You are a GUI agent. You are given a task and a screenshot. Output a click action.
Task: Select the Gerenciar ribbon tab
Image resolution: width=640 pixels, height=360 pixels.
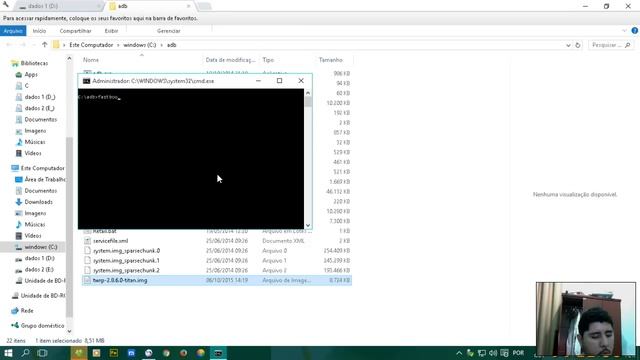tap(169, 31)
